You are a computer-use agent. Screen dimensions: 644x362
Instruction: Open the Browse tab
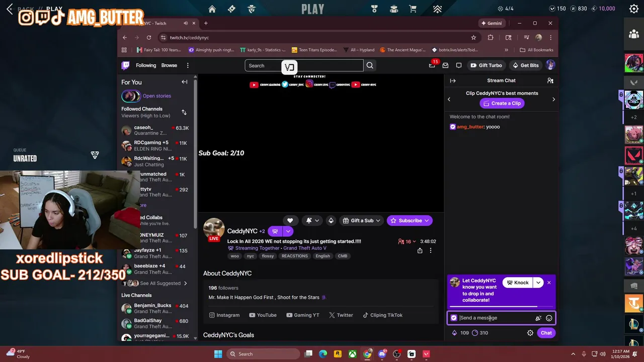coord(169,65)
